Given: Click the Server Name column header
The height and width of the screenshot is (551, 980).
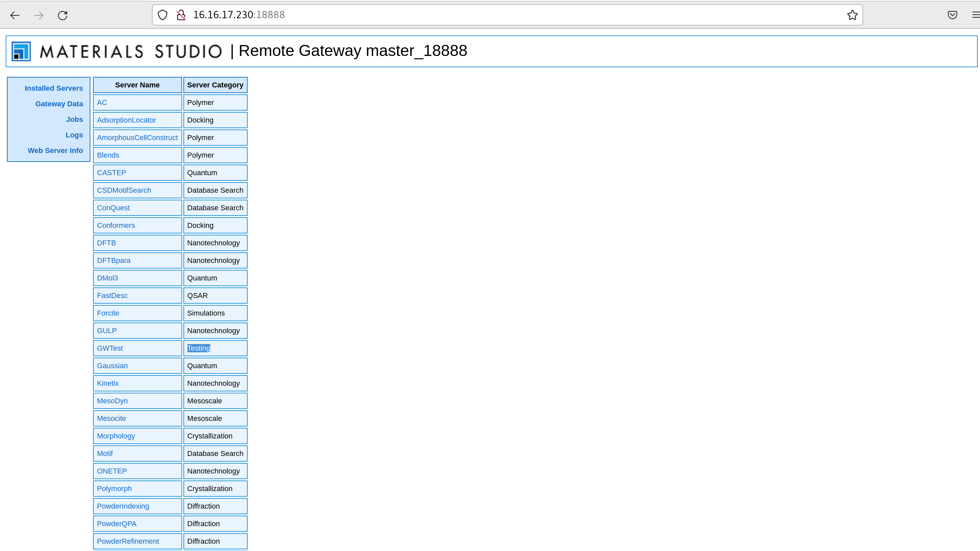Looking at the screenshot, I should [137, 85].
